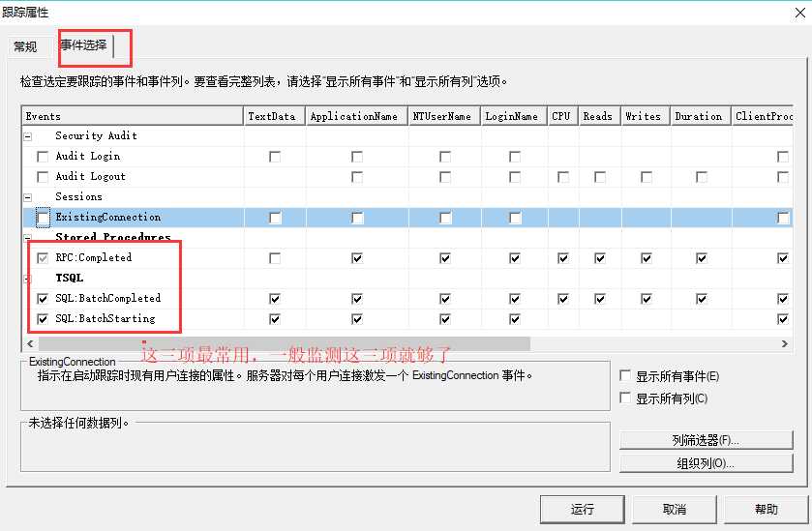Select the RPC:Completed event name
This screenshot has height=531, width=812.
click(94, 257)
